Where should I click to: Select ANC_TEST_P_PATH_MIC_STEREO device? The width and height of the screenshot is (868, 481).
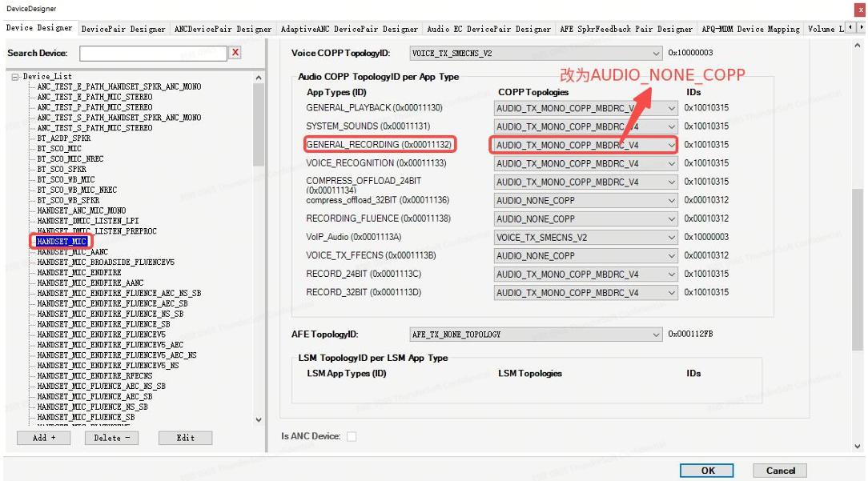(x=94, y=106)
